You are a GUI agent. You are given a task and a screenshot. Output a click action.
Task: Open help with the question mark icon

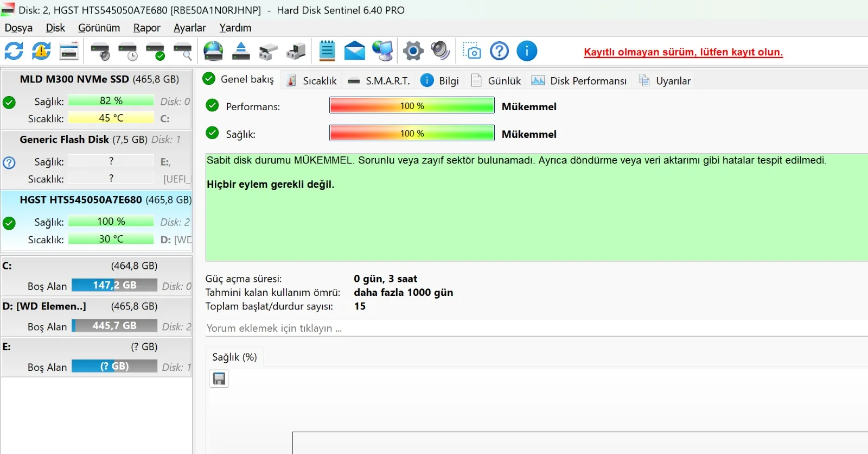pos(499,51)
